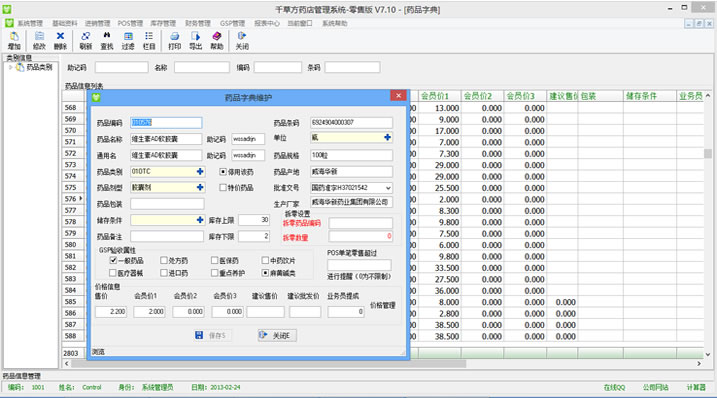Open the 系统管理 menu
Viewport: 717px width, 398px height.
tap(30, 23)
